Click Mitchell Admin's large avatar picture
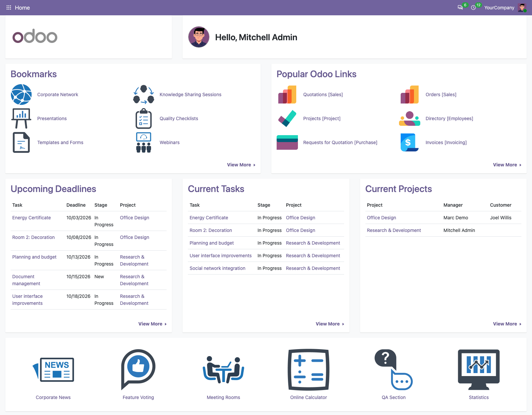Image resolution: width=532 pixels, height=415 pixels. pos(199,37)
